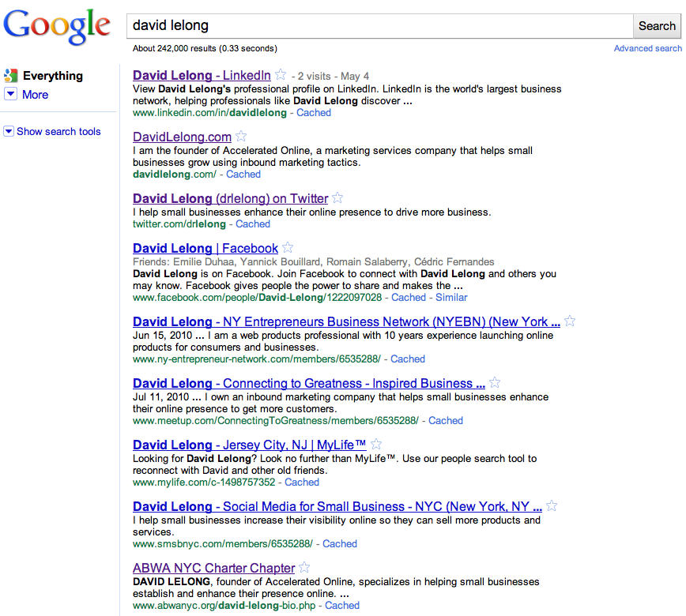The height and width of the screenshot is (616, 686).
Task: Click the '2 visits - May 4' note
Action: coord(334,77)
